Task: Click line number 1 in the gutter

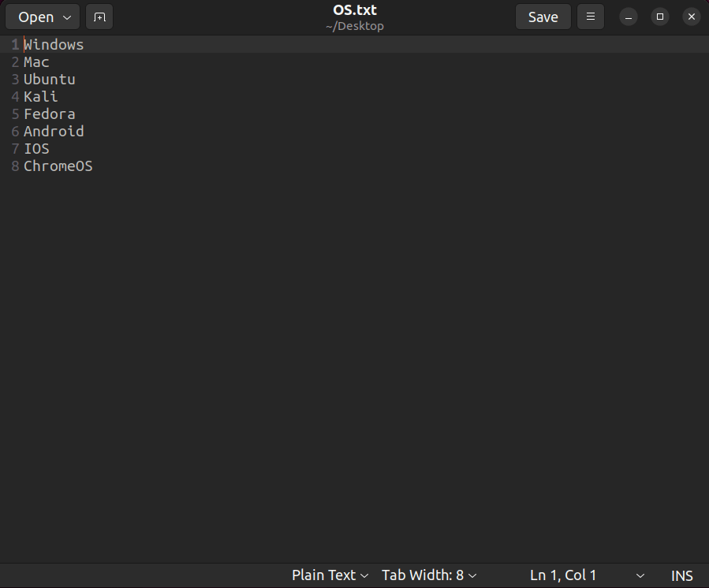Action: [x=15, y=45]
